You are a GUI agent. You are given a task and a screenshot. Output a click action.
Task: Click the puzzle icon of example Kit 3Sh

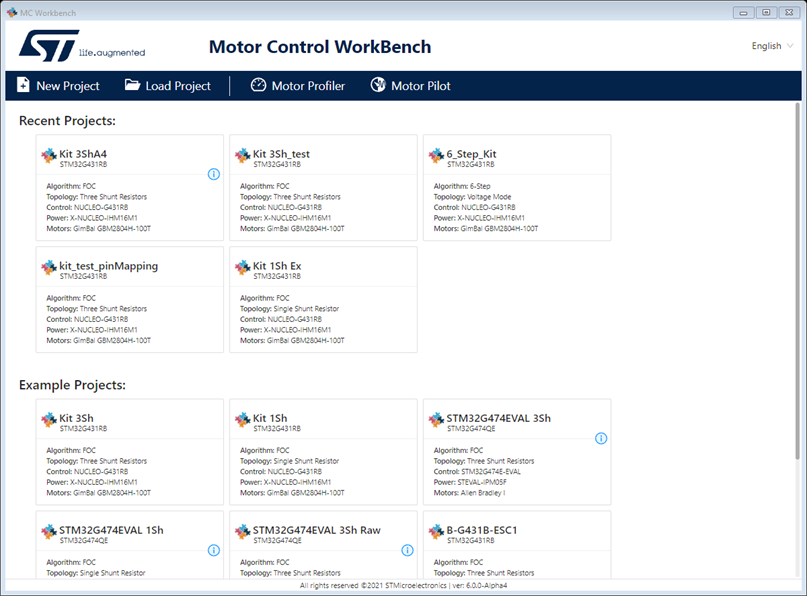(x=49, y=419)
